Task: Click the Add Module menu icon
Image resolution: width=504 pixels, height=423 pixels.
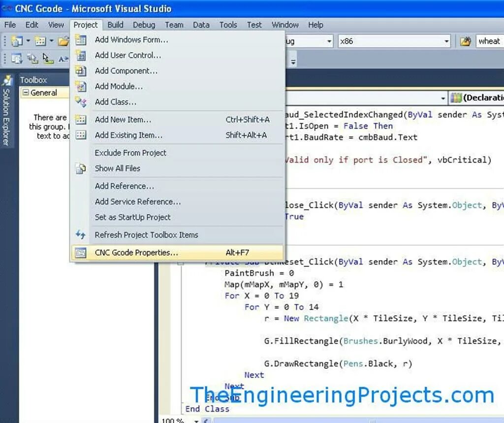Action: click(81, 86)
